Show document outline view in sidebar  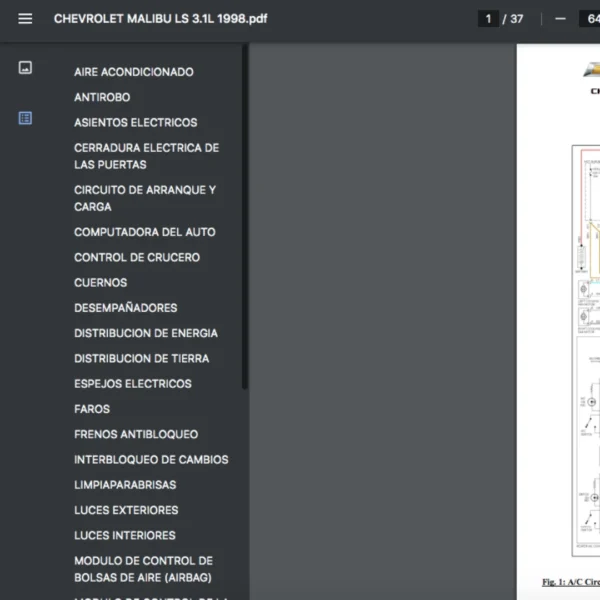pos(25,118)
